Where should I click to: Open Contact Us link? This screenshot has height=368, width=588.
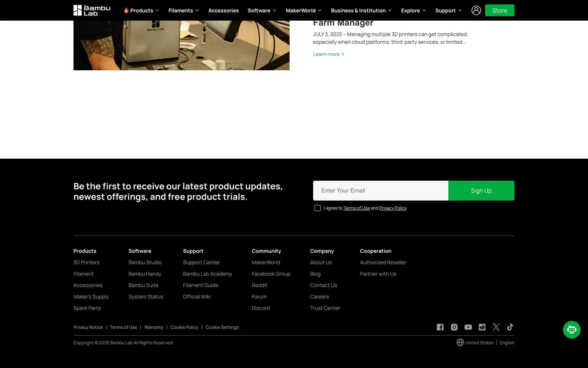323,285
